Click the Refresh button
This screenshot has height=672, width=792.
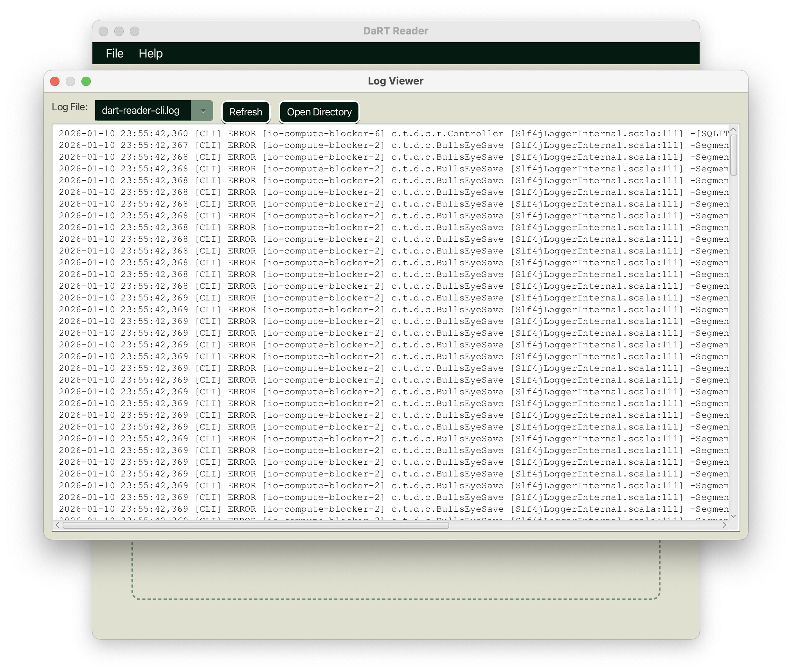(246, 112)
